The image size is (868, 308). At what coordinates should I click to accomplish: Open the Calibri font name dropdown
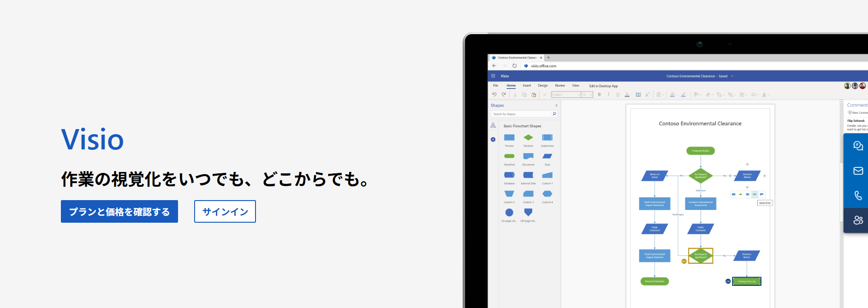566,95
